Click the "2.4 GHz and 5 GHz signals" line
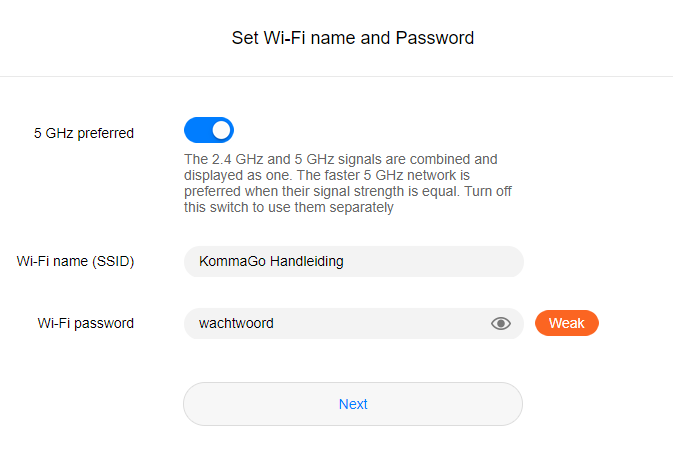 tap(341, 159)
